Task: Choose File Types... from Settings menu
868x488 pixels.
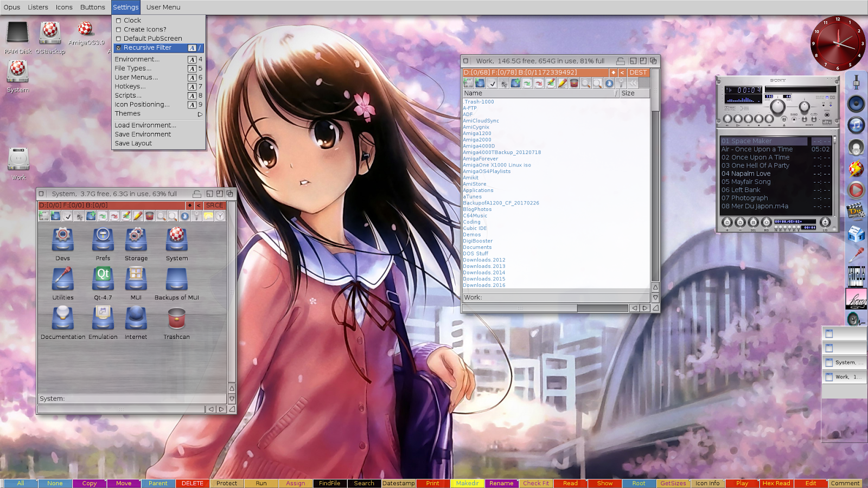Action: pos(158,69)
